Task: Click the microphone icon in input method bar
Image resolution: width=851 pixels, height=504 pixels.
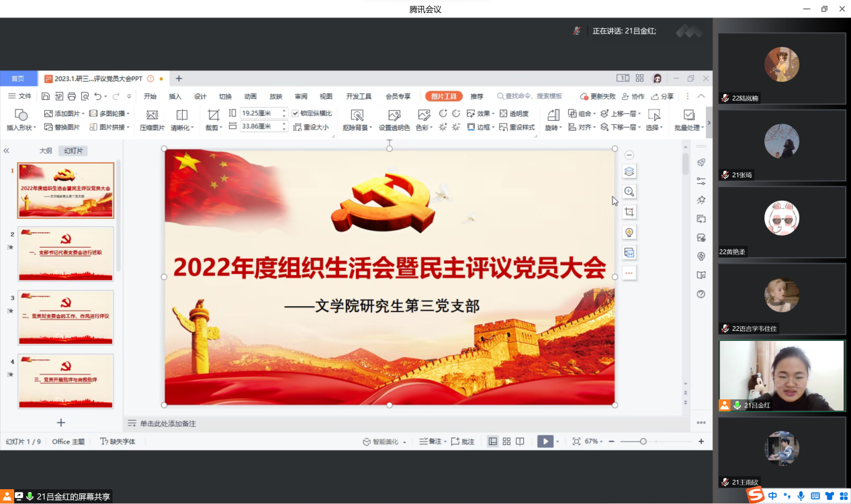Action: click(x=801, y=496)
